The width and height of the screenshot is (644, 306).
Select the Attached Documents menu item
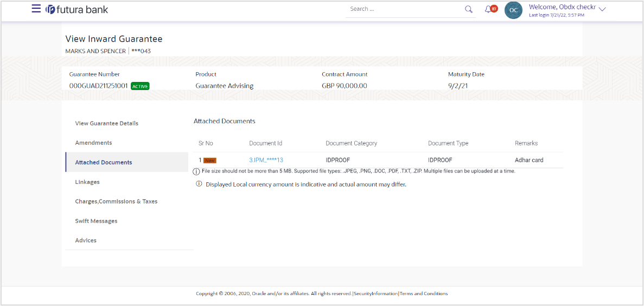tap(127, 162)
